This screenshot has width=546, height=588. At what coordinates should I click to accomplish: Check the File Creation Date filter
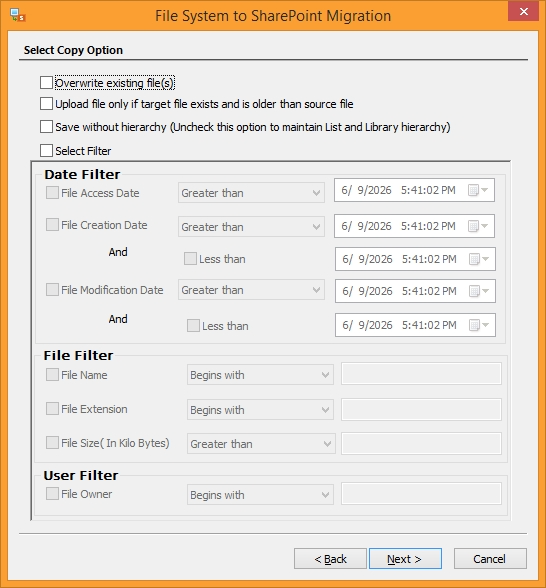tap(52, 225)
